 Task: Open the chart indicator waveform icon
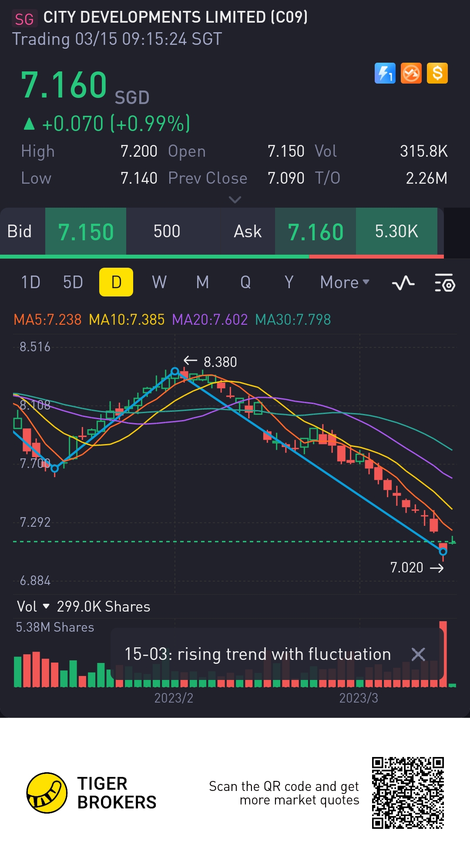403,283
